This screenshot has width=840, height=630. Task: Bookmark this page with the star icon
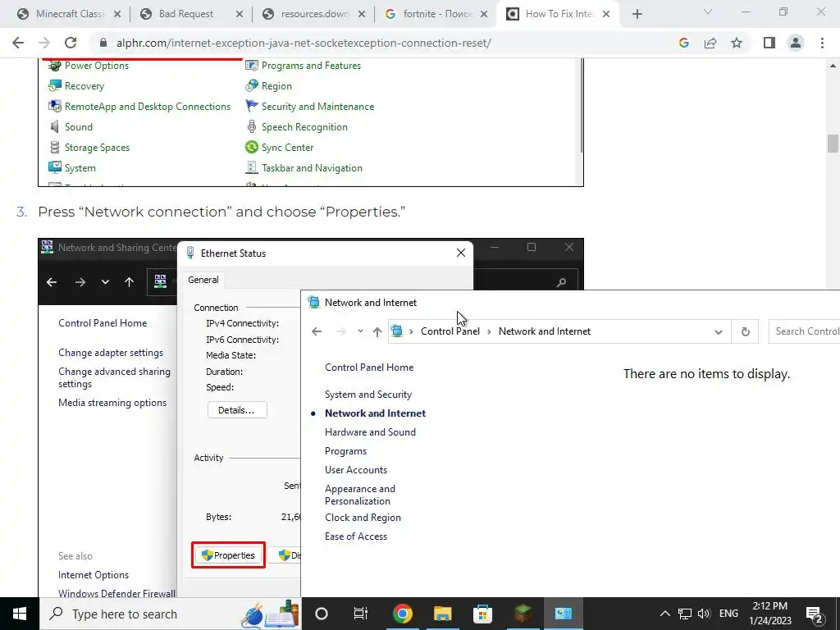coord(737,43)
